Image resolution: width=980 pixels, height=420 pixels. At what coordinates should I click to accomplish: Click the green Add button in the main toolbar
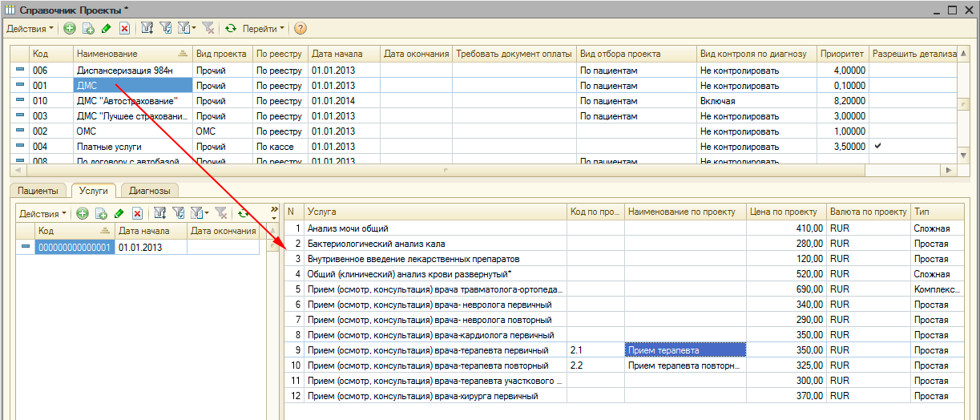70,28
